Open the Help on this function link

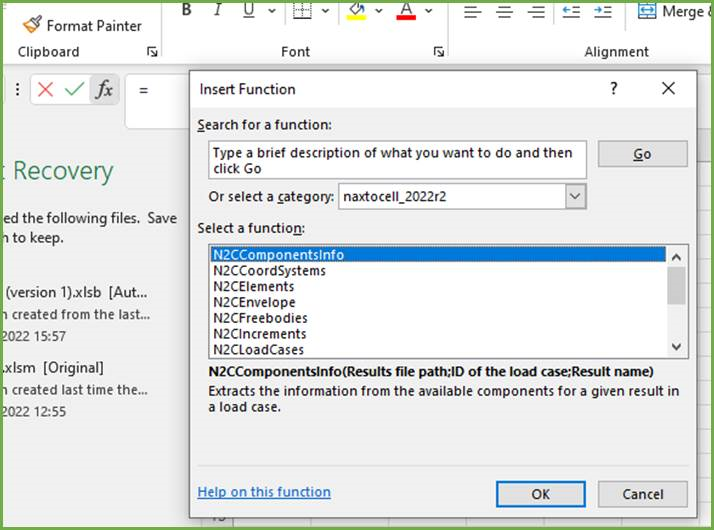[264, 492]
